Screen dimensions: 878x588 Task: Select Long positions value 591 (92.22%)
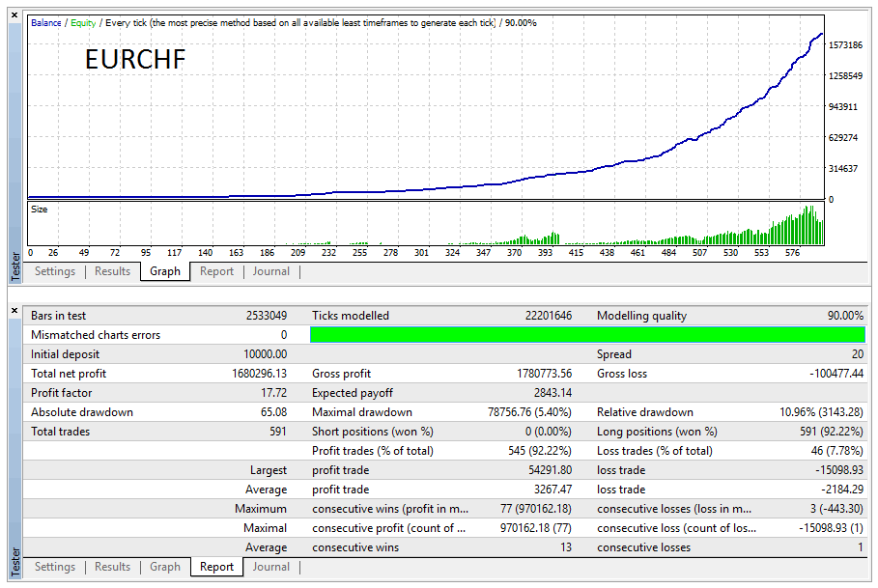(832, 432)
